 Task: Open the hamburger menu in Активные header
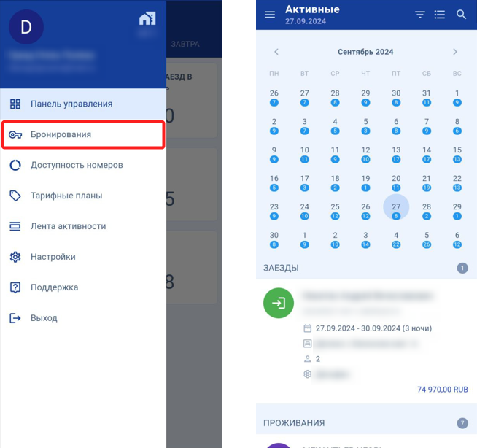click(270, 15)
